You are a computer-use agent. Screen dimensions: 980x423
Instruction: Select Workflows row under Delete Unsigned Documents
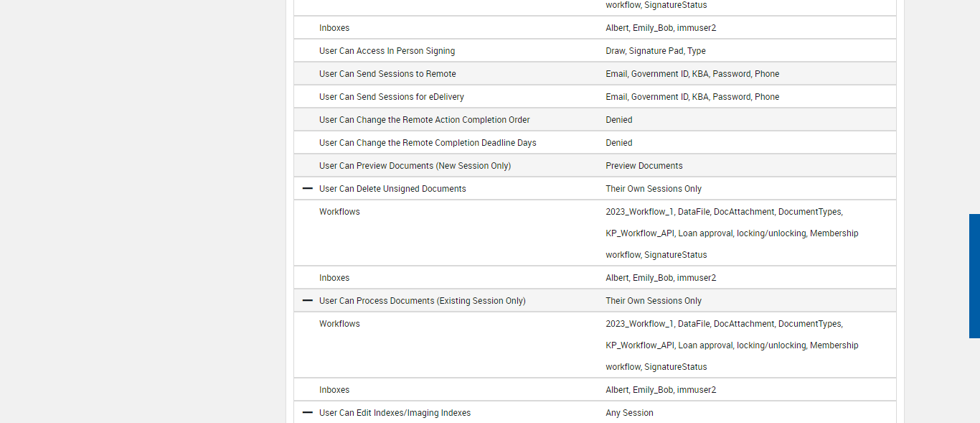339,212
